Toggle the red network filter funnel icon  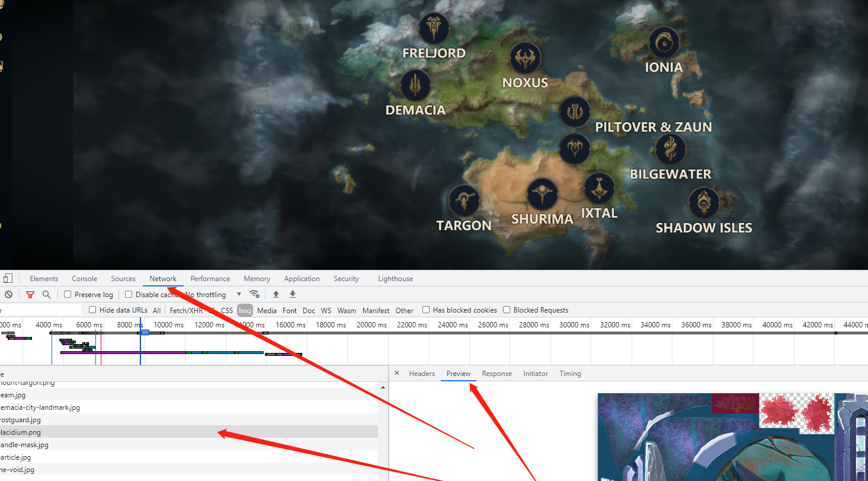(x=30, y=294)
